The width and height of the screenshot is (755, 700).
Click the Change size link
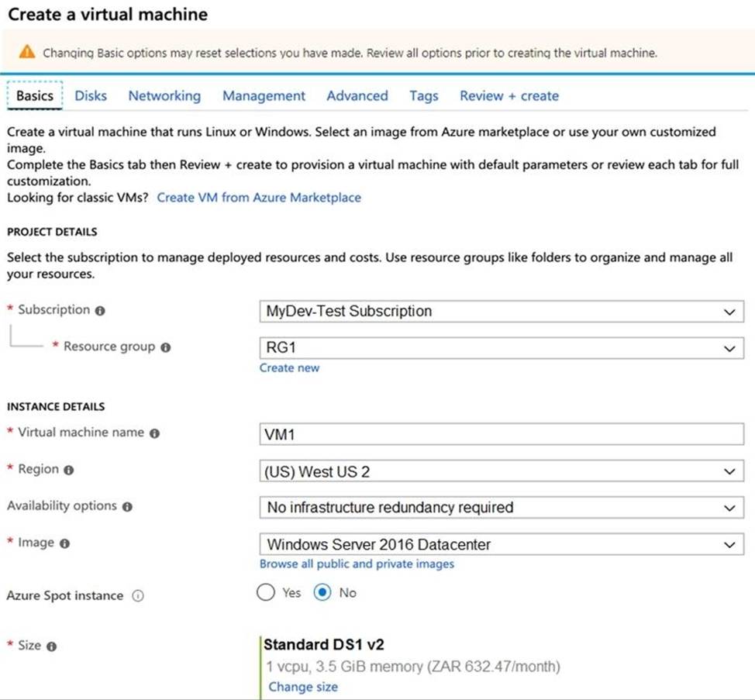coord(303,687)
